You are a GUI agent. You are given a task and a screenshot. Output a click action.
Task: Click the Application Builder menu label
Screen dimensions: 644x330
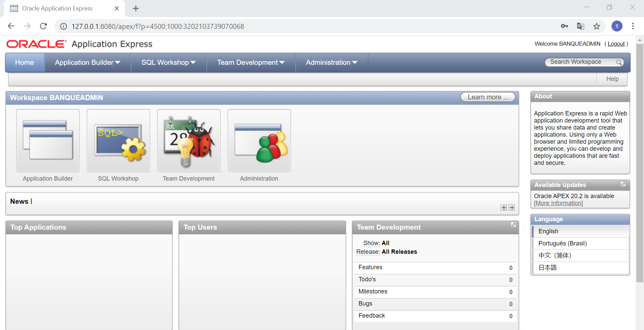(x=84, y=62)
